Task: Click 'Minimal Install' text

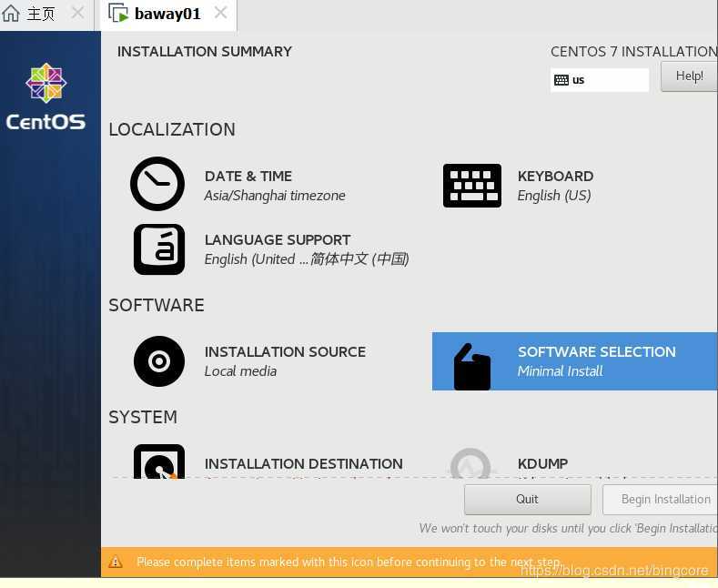Action: coord(560,371)
